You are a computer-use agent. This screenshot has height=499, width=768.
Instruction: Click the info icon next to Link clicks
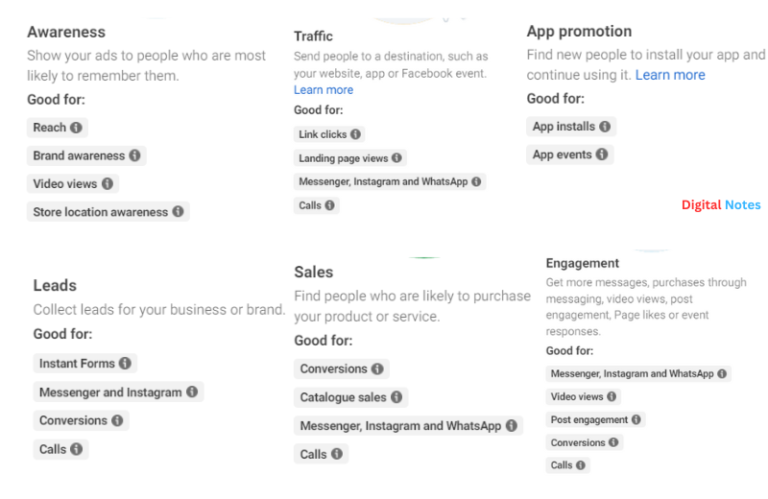tap(355, 134)
